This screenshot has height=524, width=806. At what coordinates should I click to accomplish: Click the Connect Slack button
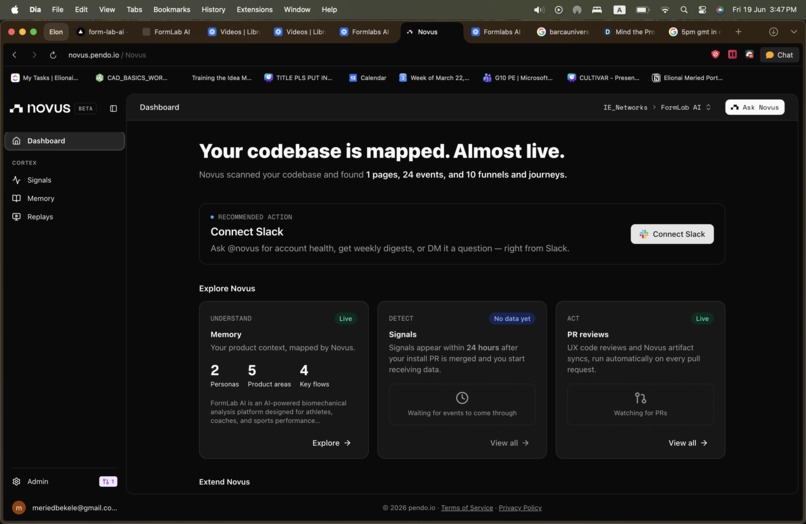(672, 234)
